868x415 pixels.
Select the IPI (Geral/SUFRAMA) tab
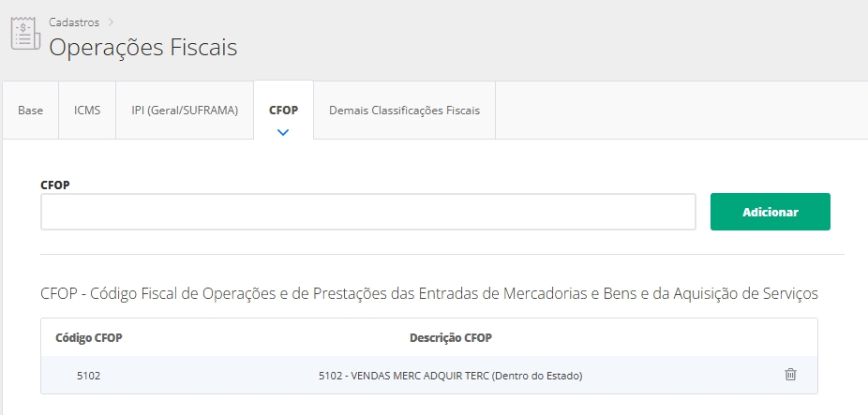[185, 111]
